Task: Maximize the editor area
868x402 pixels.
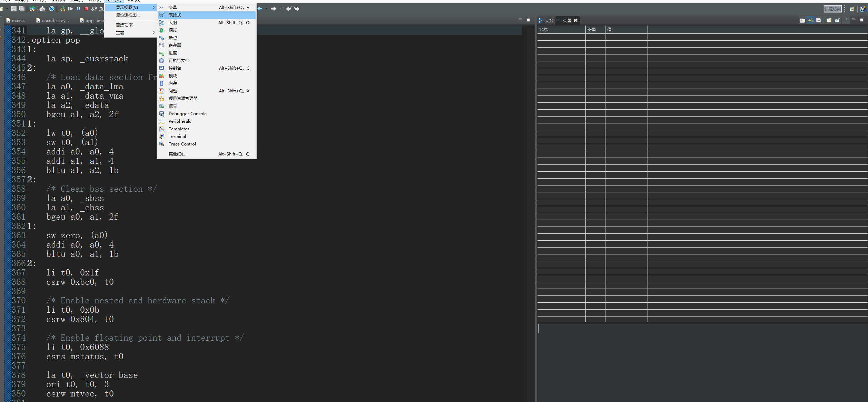Action: point(528,20)
